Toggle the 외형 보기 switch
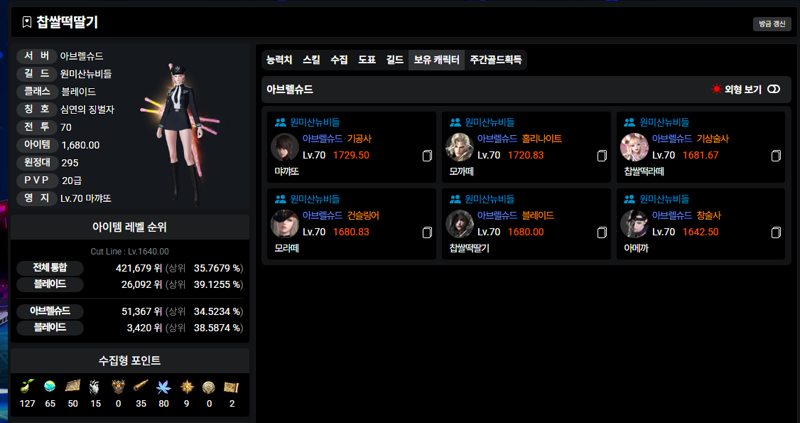This screenshot has width=800, height=423. [773, 89]
